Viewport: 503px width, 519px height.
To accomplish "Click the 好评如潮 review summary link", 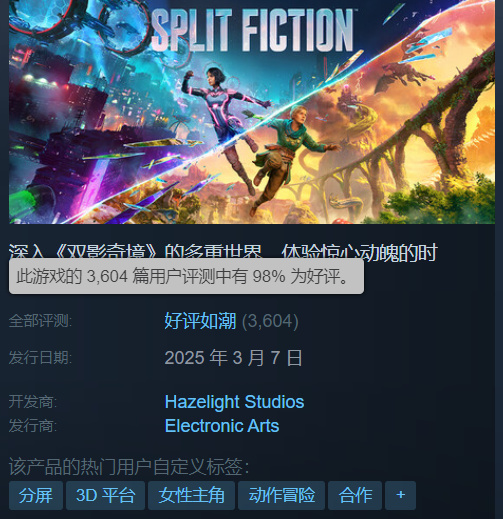I will [x=200, y=321].
